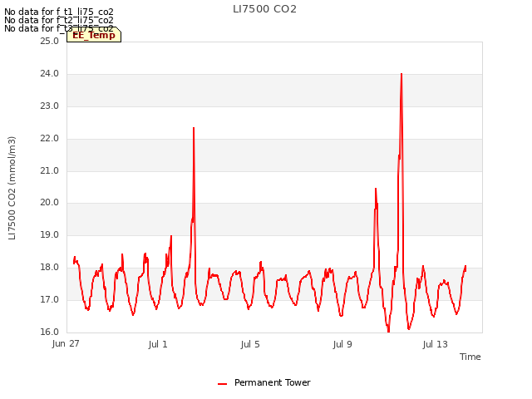The height and width of the screenshot is (399, 532).
Task: Click the 25.0 y-axis tick label
Action: click(49, 41)
